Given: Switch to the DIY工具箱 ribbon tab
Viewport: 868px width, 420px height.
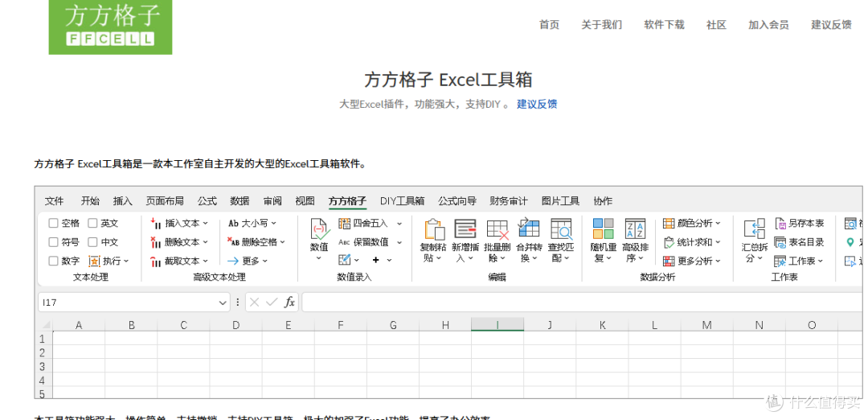Looking at the screenshot, I should click(403, 200).
